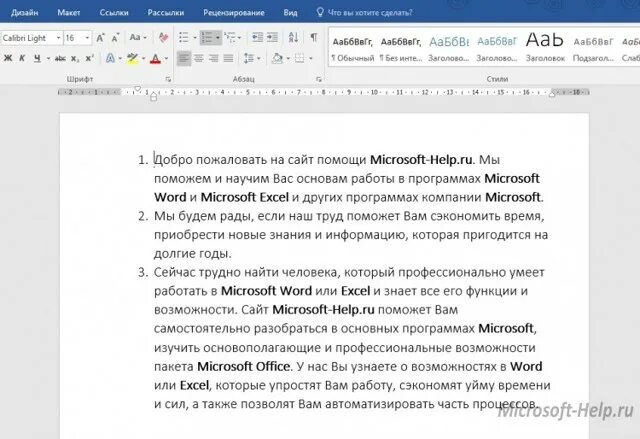640x439 pixels.
Task: Switch to the Рассылки tab
Action: click(x=166, y=13)
